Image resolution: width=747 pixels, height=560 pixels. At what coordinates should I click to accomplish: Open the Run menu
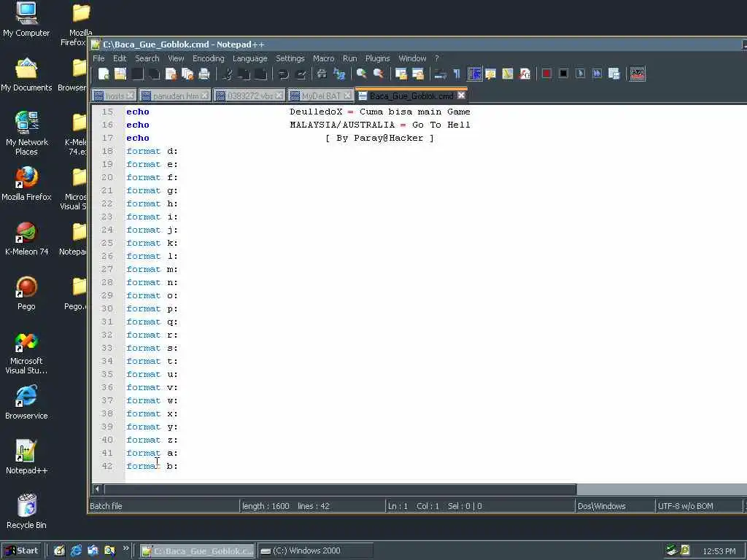coord(349,58)
